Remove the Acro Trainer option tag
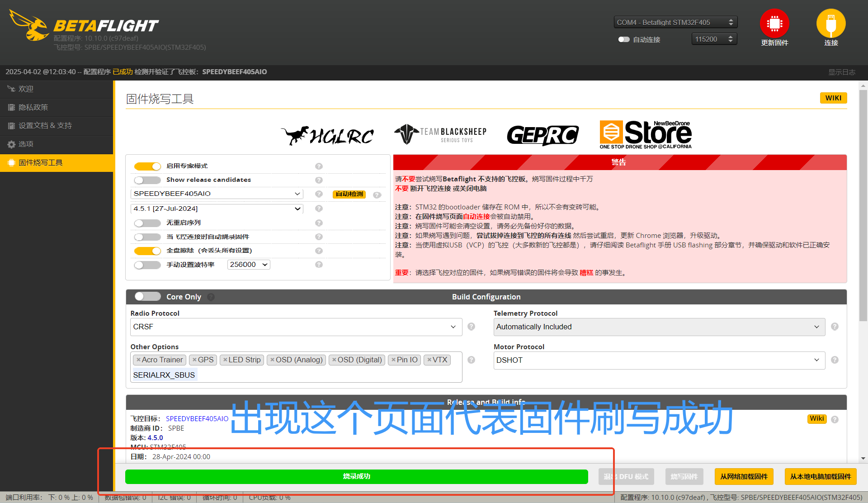This screenshot has width=868, height=503. point(138,360)
